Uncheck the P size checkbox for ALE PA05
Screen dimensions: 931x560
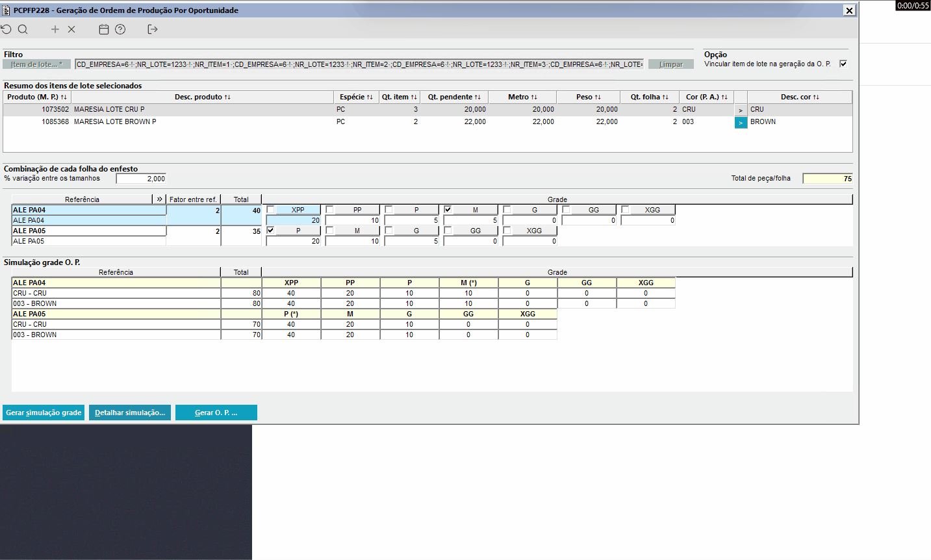pyautogui.click(x=271, y=230)
